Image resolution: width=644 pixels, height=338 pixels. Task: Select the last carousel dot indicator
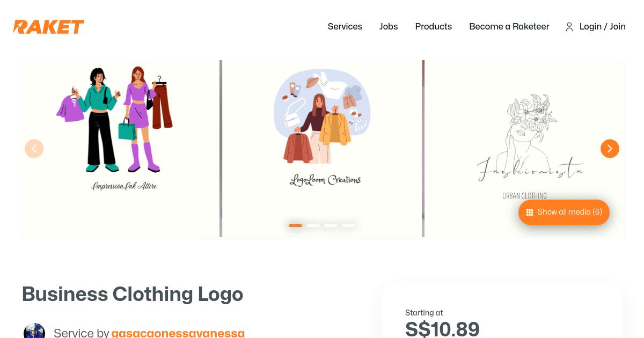click(x=349, y=225)
